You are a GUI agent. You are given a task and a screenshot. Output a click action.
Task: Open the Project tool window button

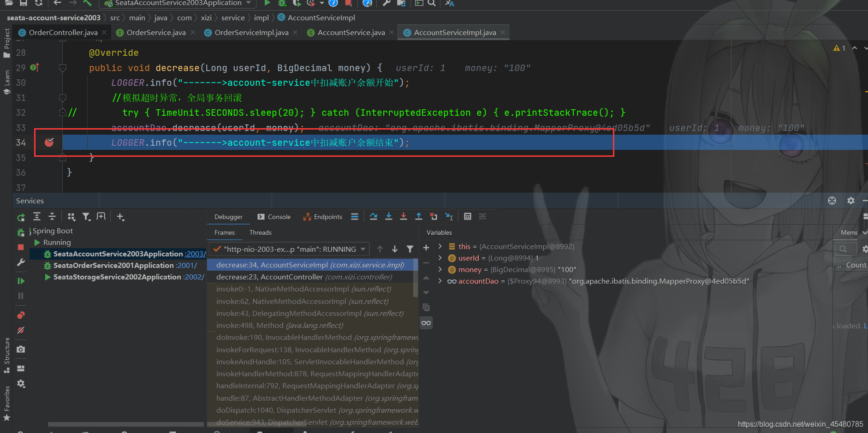click(6, 43)
